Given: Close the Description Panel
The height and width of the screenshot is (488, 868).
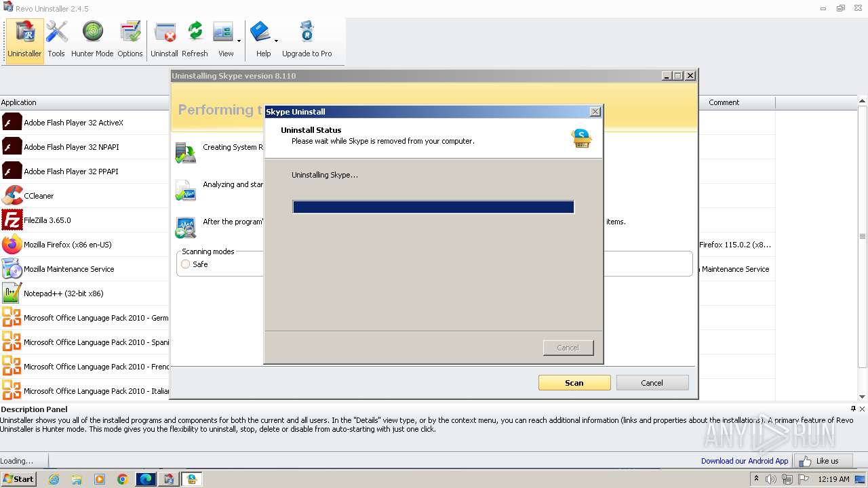Looking at the screenshot, I should click(x=862, y=409).
